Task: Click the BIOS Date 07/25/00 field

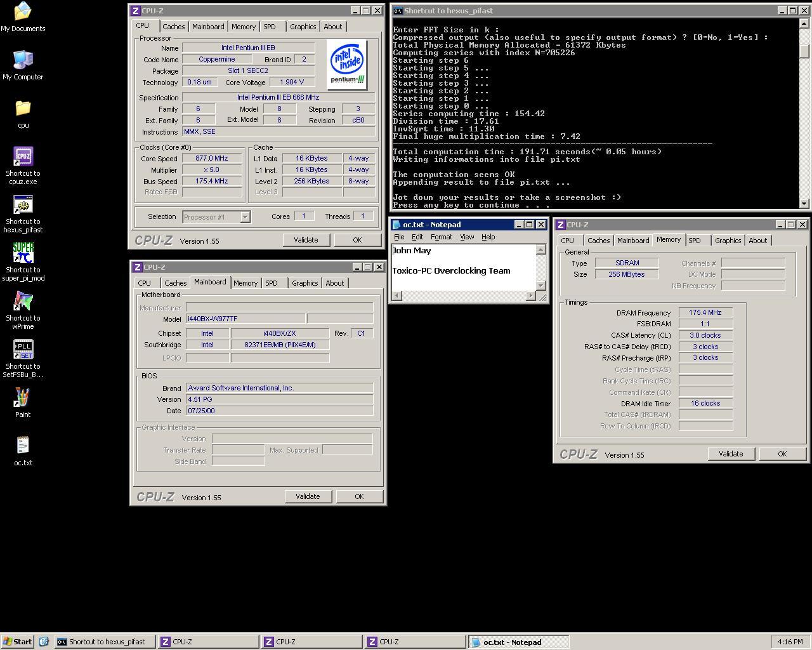Action: 279,411
